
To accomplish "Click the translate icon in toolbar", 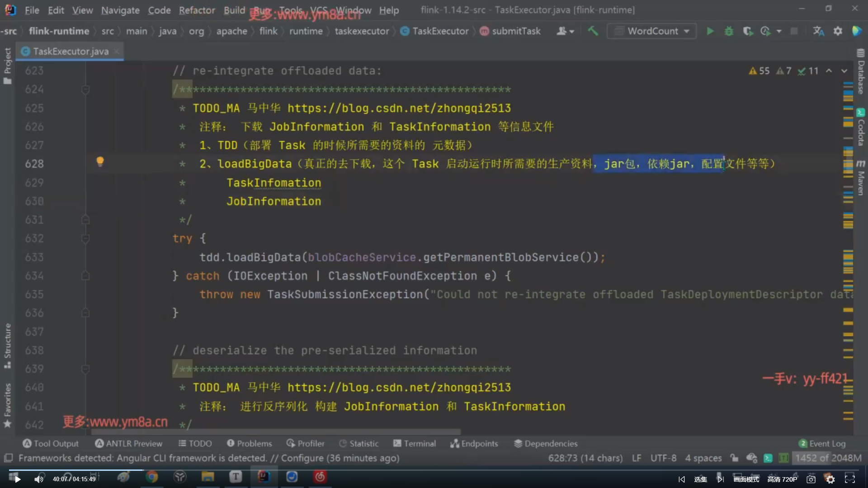I will [x=818, y=31].
